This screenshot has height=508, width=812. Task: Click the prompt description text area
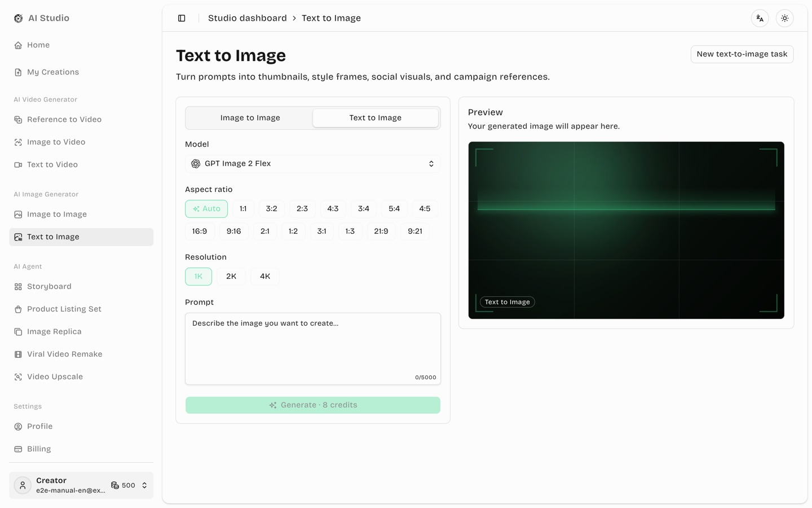tap(313, 349)
